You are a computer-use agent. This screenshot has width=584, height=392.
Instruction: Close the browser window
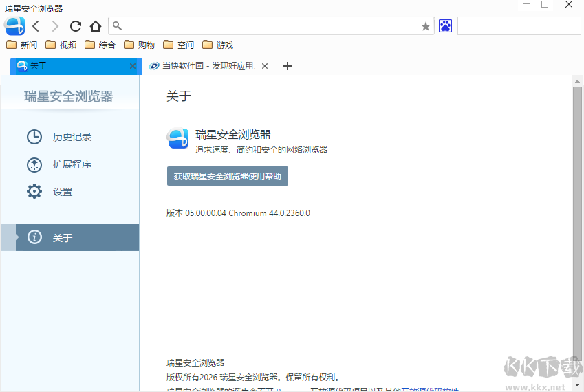[569, 4]
